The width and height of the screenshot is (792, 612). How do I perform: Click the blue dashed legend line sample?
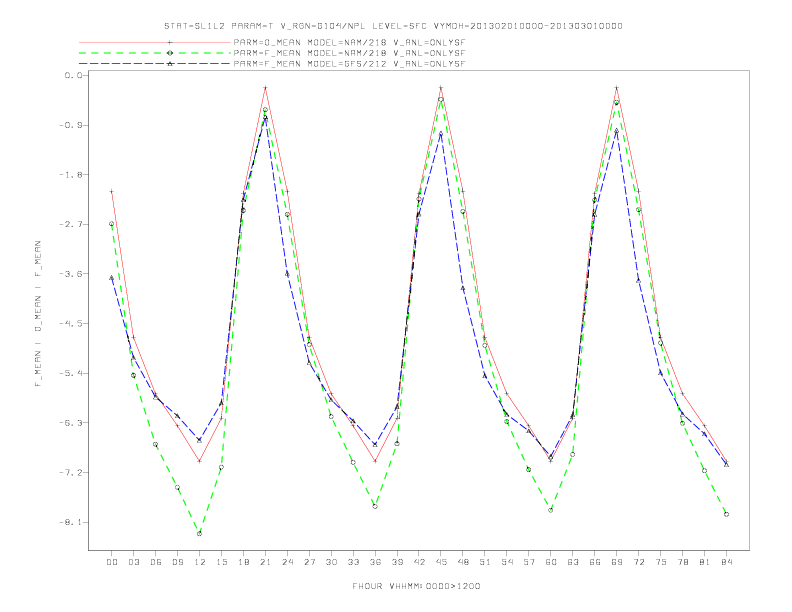tap(155, 64)
